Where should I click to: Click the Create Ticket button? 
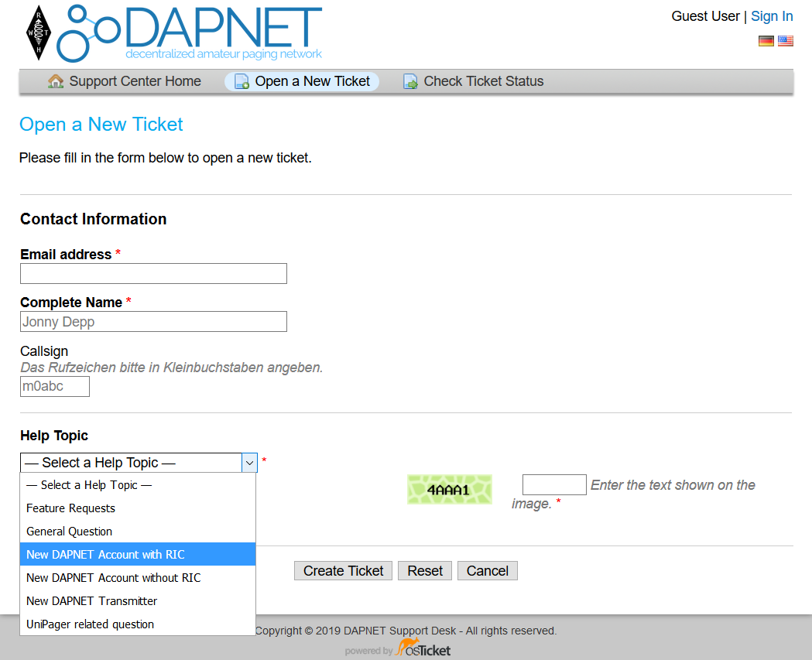click(x=344, y=571)
